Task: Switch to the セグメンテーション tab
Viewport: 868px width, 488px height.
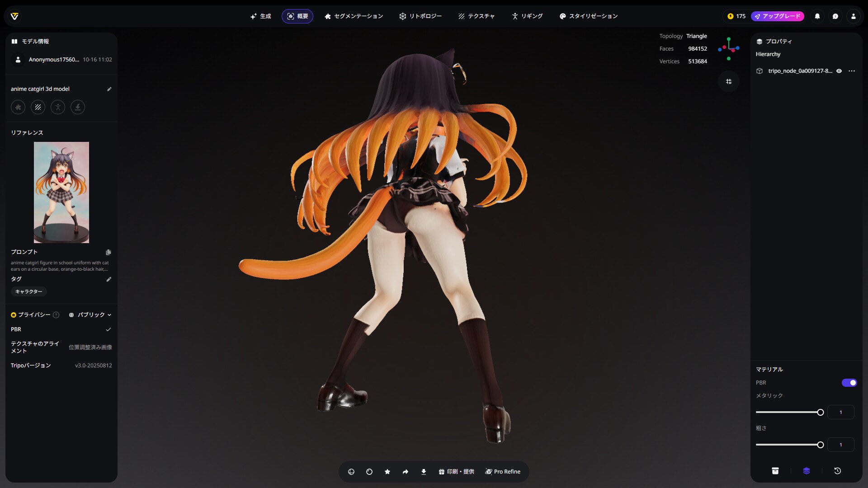Action: coord(354,16)
